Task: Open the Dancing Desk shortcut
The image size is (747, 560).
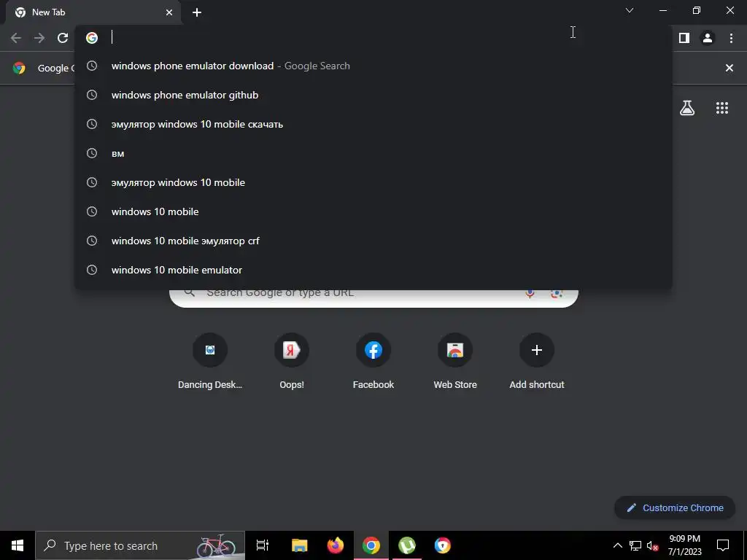Action: click(x=210, y=362)
